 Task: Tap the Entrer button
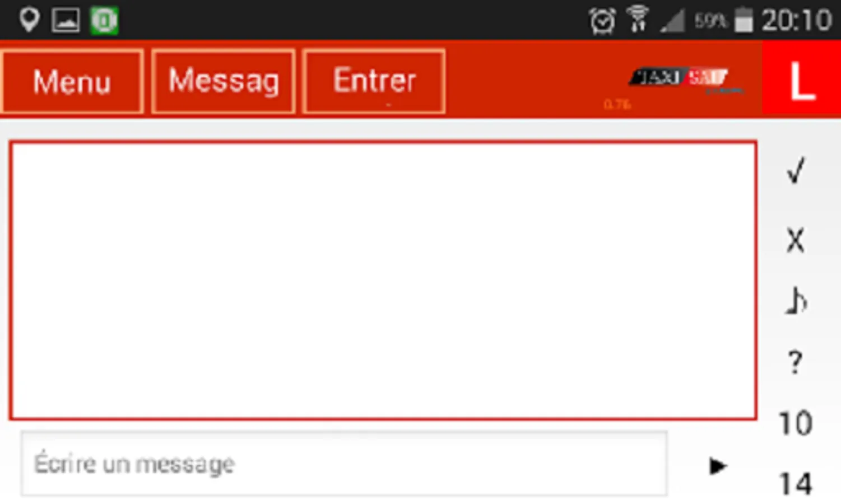point(374,82)
